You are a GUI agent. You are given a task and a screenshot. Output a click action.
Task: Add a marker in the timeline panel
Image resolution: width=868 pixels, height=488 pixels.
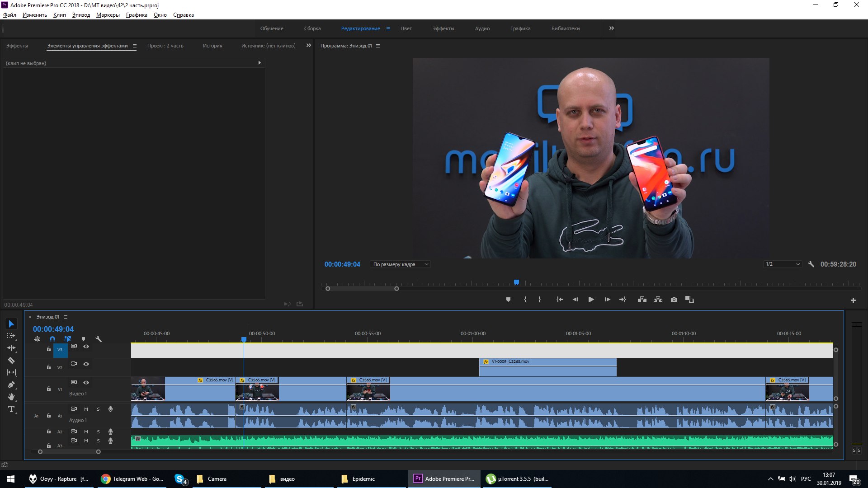click(x=83, y=339)
